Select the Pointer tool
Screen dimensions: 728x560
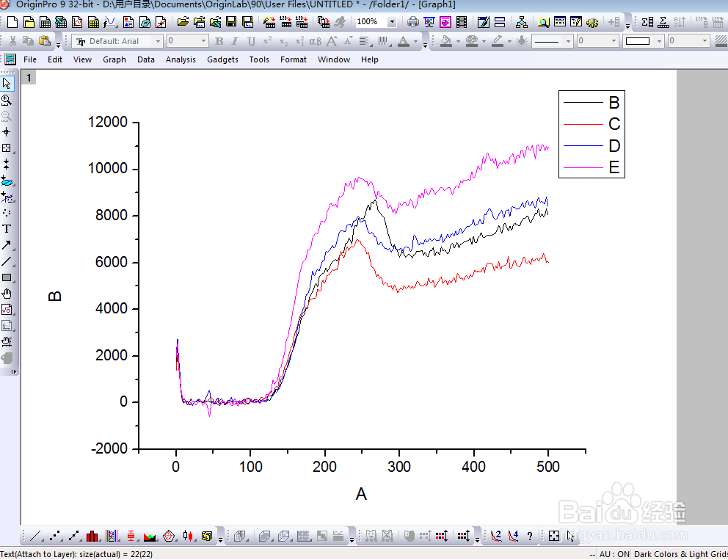[x=7, y=84]
